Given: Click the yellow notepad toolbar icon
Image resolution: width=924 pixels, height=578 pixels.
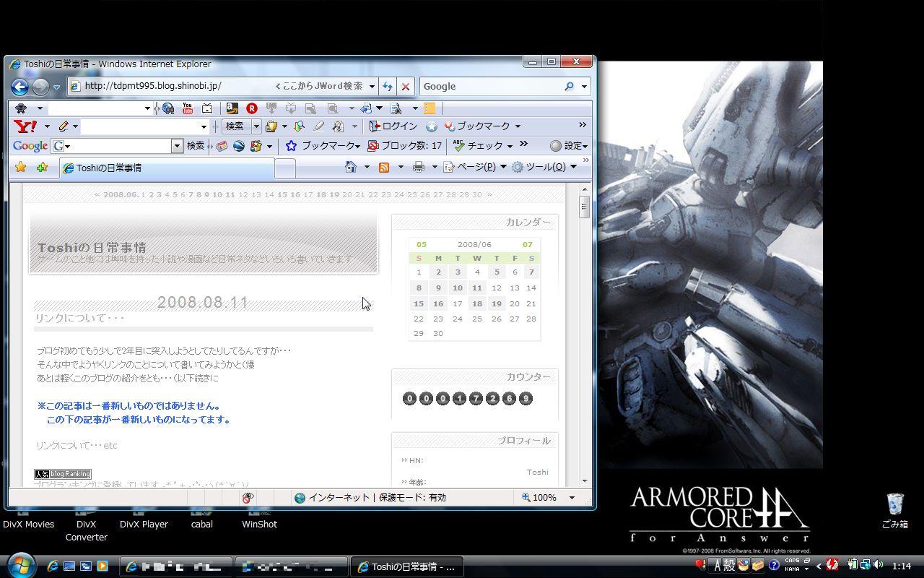Looking at the screenshot, I should [430, 108].
